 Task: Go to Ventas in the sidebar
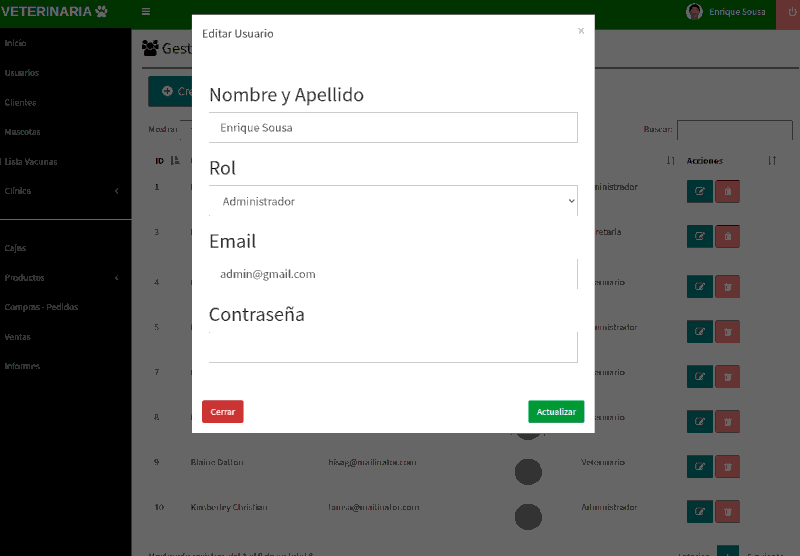(x=18, y=337)
